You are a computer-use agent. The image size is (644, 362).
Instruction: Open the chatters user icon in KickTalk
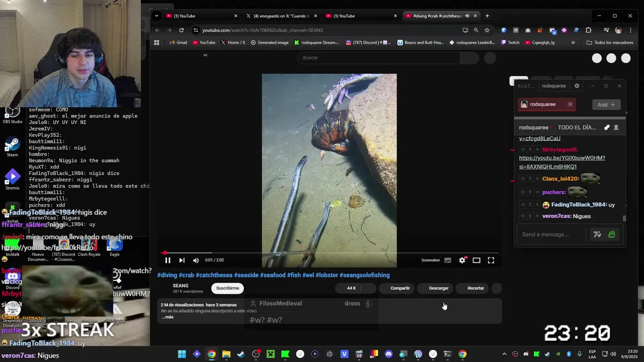coord(616,128)
